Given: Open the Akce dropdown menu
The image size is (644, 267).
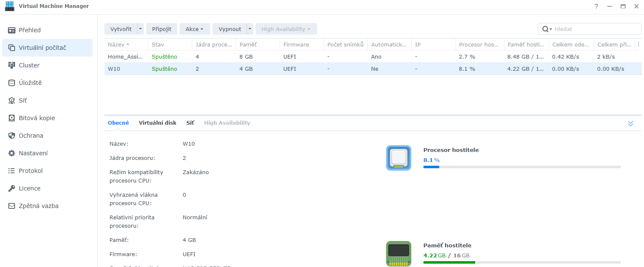Looking at the screenshot, I should point(195,29).
